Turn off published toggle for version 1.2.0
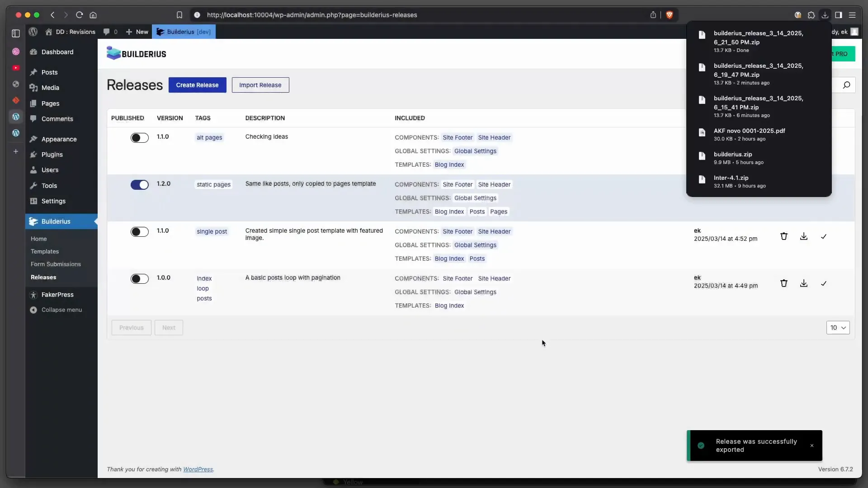Viewport: 868px width, 488px height. (x=139, y=185)
